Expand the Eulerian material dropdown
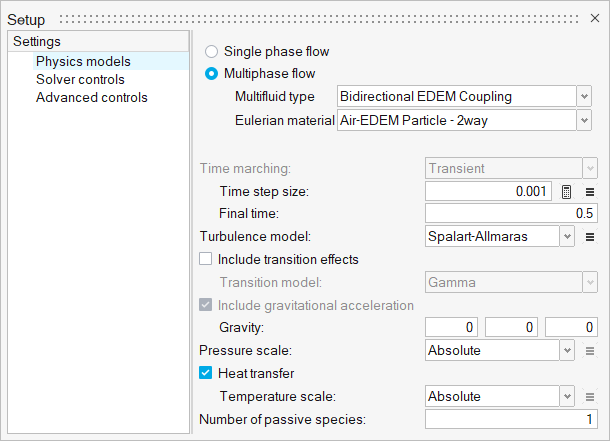The width and height of the screenshot is (610, 441). (584, 120)
